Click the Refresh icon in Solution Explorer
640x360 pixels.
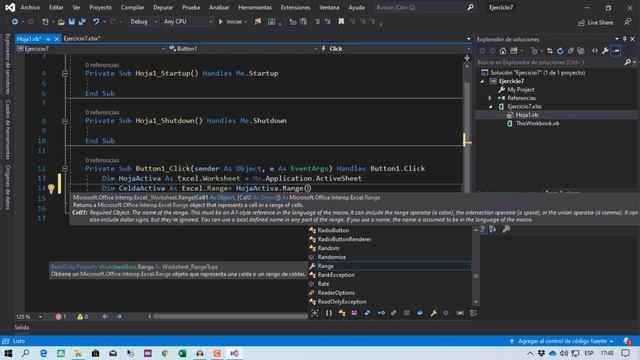click(560, 51)
